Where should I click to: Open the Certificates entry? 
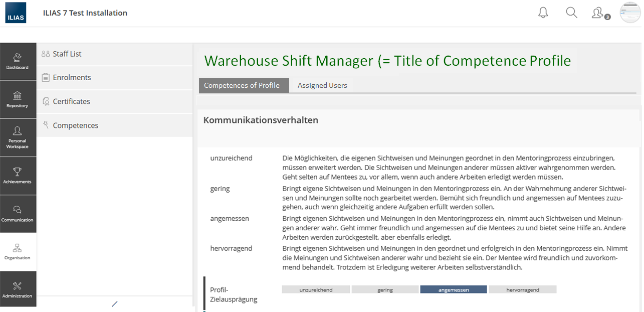point(71,102)
